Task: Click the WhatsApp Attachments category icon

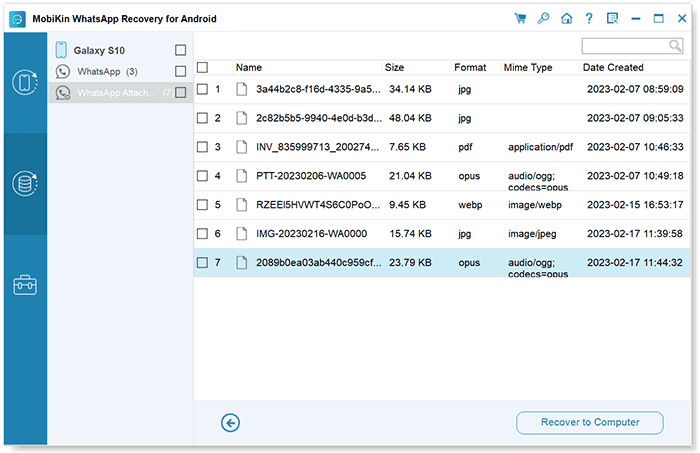Action: click(63, 93)
